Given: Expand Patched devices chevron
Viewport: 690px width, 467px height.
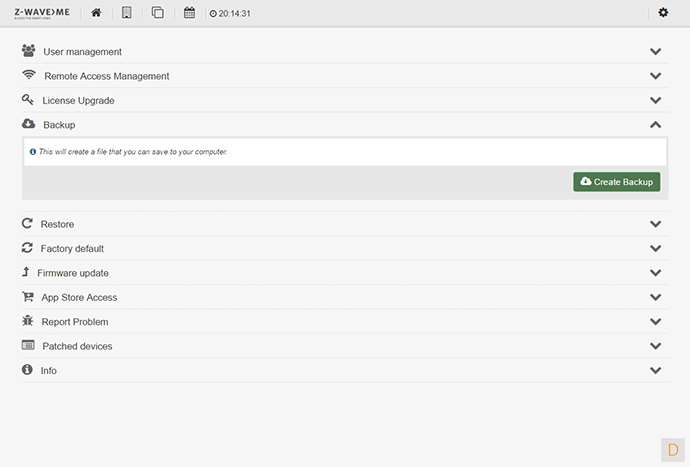Looking at the screenshot, I should pos(656,346).
